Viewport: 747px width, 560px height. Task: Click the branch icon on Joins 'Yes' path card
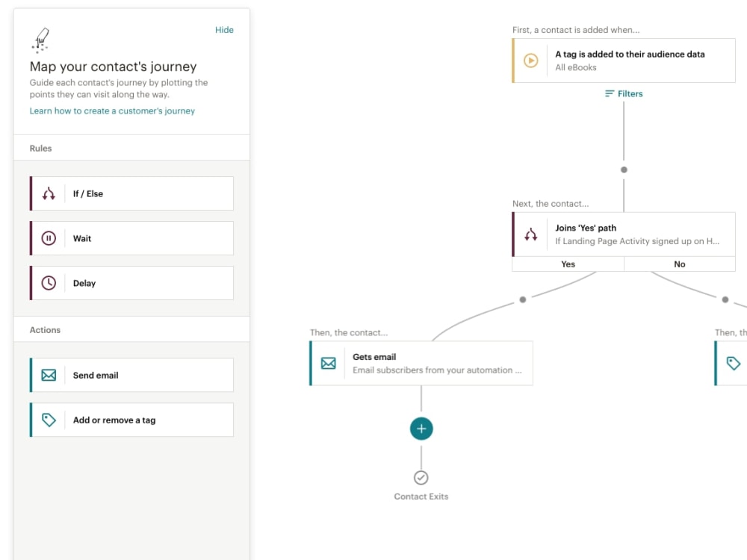tap(531, 234)
